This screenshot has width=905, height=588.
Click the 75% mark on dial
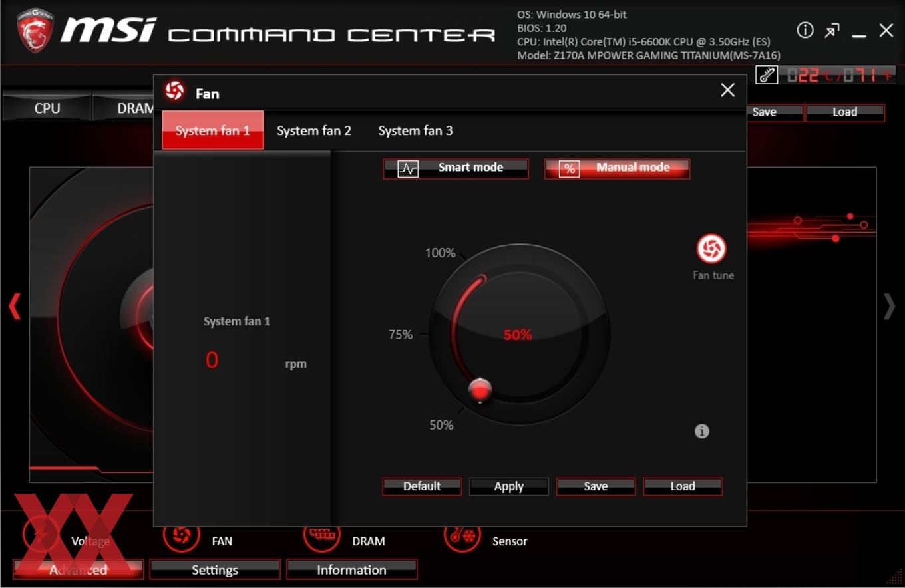401,334
